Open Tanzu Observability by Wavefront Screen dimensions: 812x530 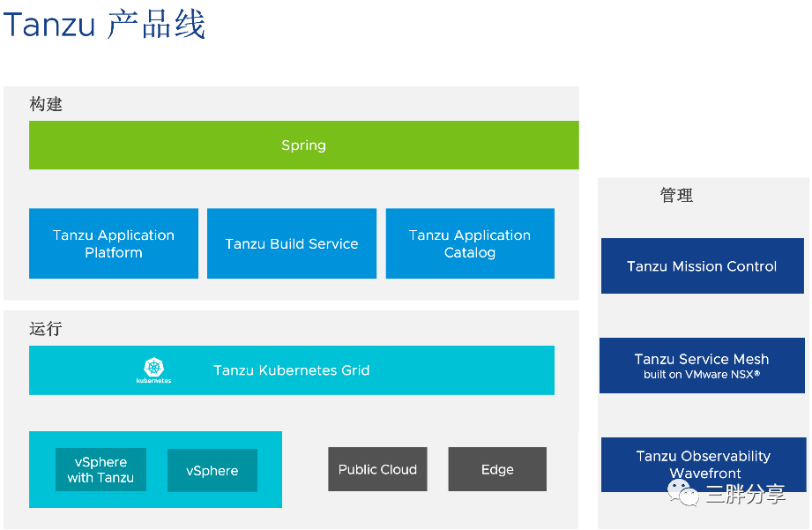tap(702, 465)
